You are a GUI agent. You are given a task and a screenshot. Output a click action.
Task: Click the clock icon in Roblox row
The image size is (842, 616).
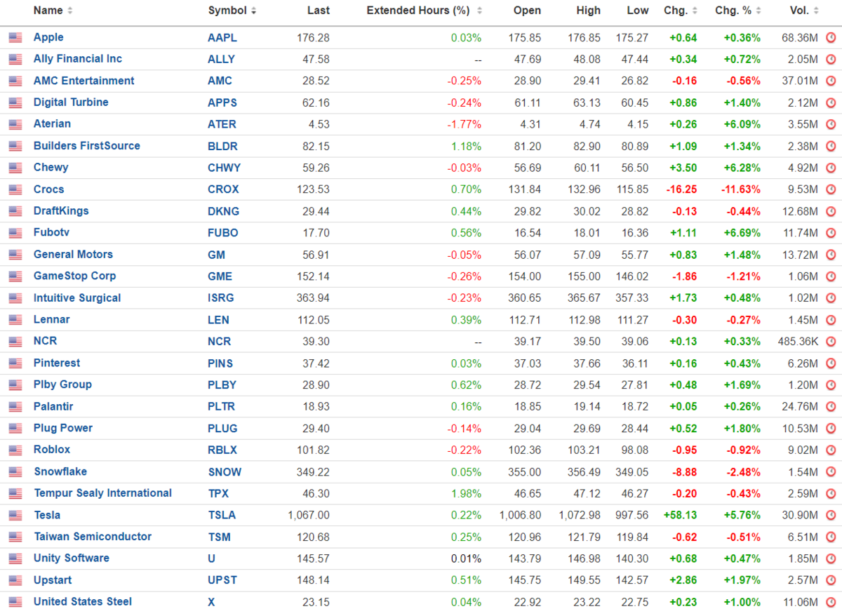tap(831, 450)
